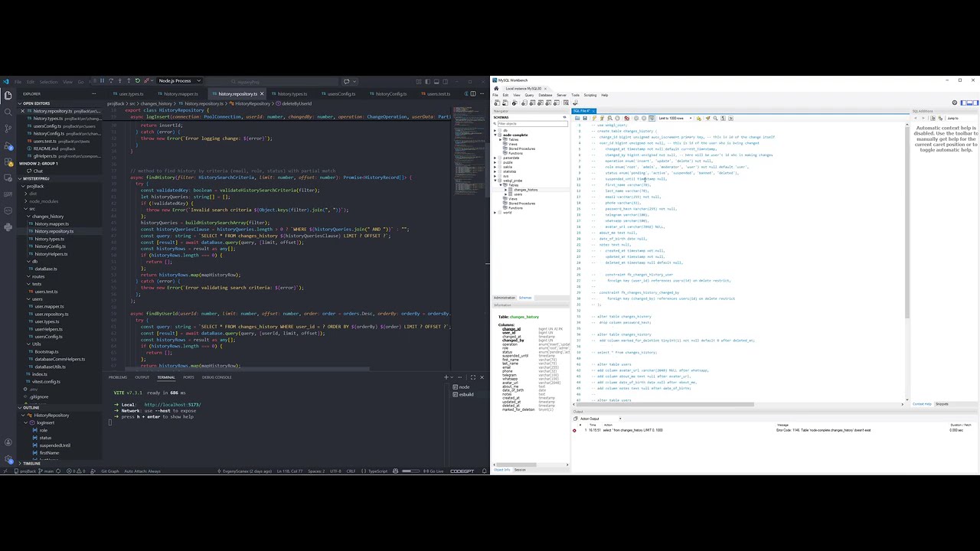
Task: Toggle bottom panel layout icon in VS Code
Action: pos(436,80)
